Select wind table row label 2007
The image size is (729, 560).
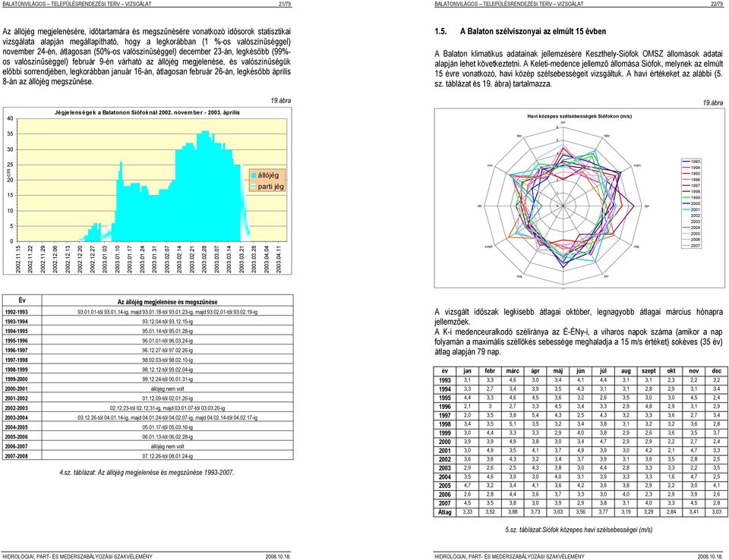coord(445,503)
